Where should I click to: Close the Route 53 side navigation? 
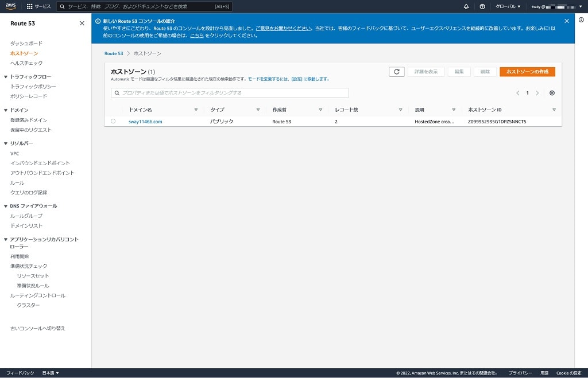pos(82,23)
